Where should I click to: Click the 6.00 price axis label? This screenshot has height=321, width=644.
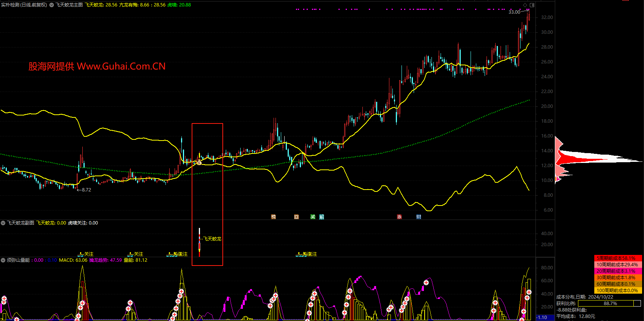pos(548,210)
